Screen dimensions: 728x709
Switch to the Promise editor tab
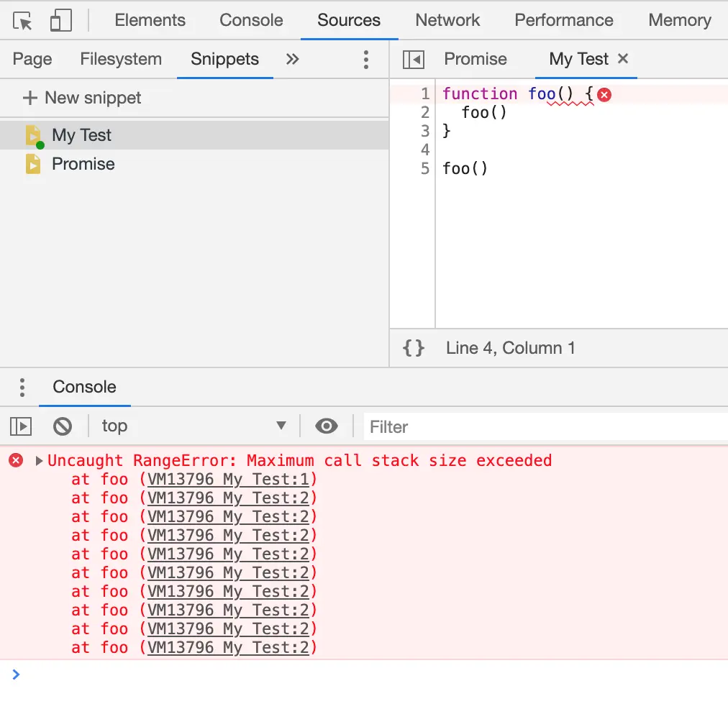[476, 59]
